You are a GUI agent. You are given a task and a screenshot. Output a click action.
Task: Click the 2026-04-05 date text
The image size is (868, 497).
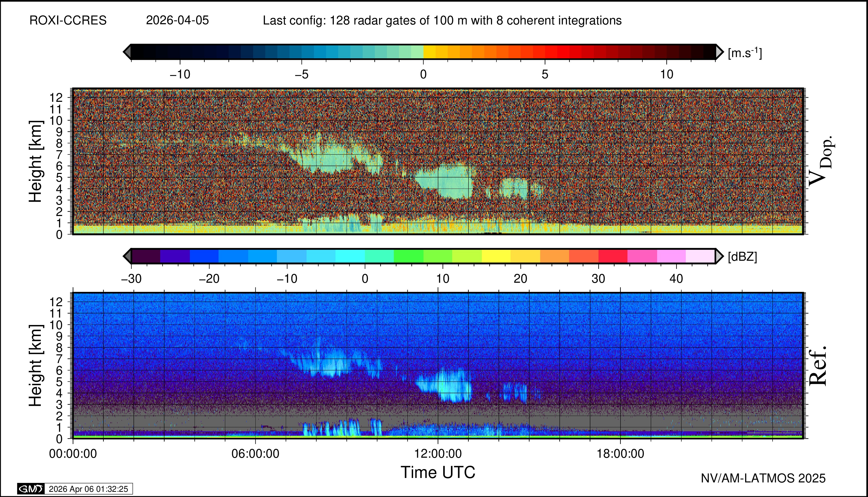177,21
